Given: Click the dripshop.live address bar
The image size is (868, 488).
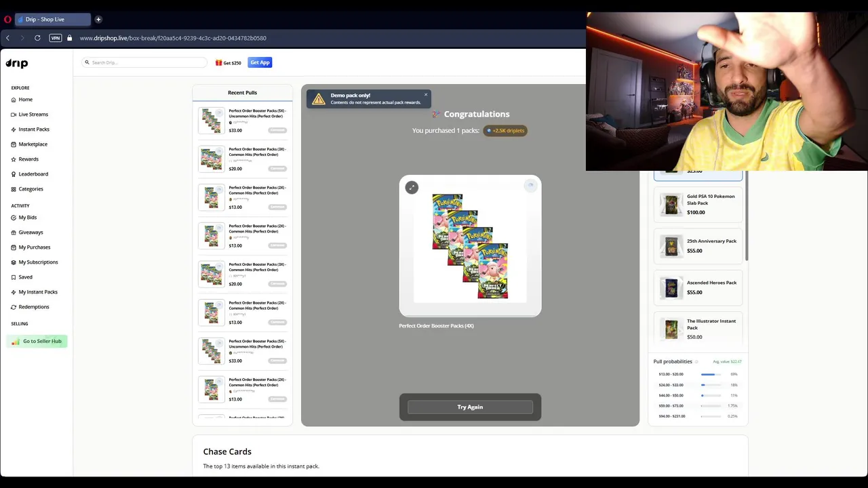Looking at the screenshot, I should point(172,38).
